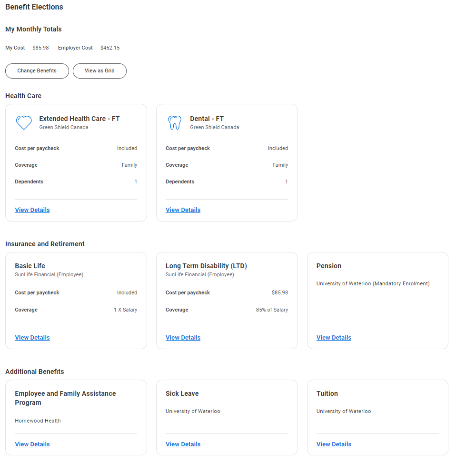The image size is (476, 463).
Task: Click the Pension card heading
Action: 329,266
